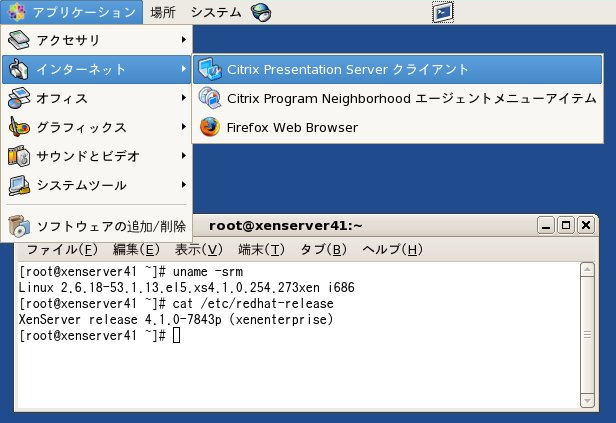Click the Office category icon
This screenshot has width=616, height=423.
[x=18, y=98]
